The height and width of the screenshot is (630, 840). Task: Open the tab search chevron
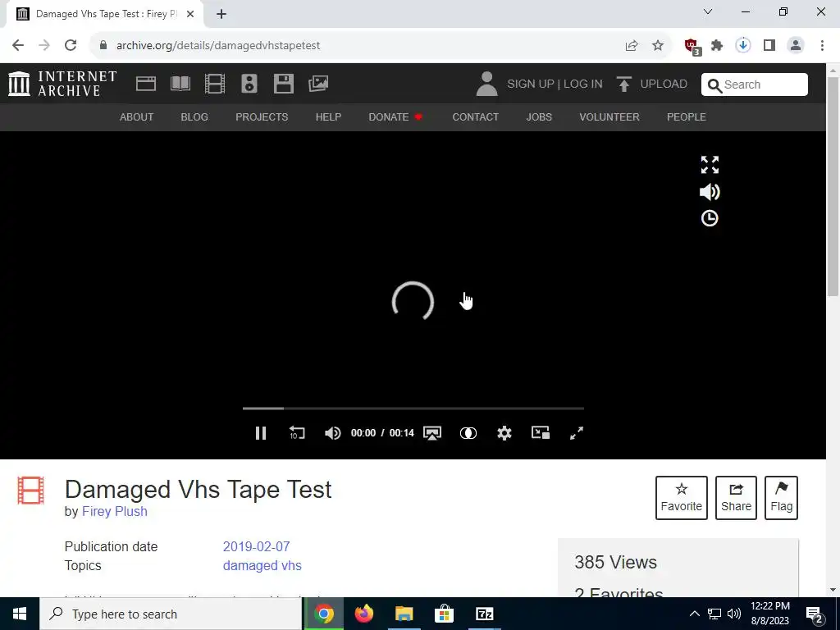(708, 11)
